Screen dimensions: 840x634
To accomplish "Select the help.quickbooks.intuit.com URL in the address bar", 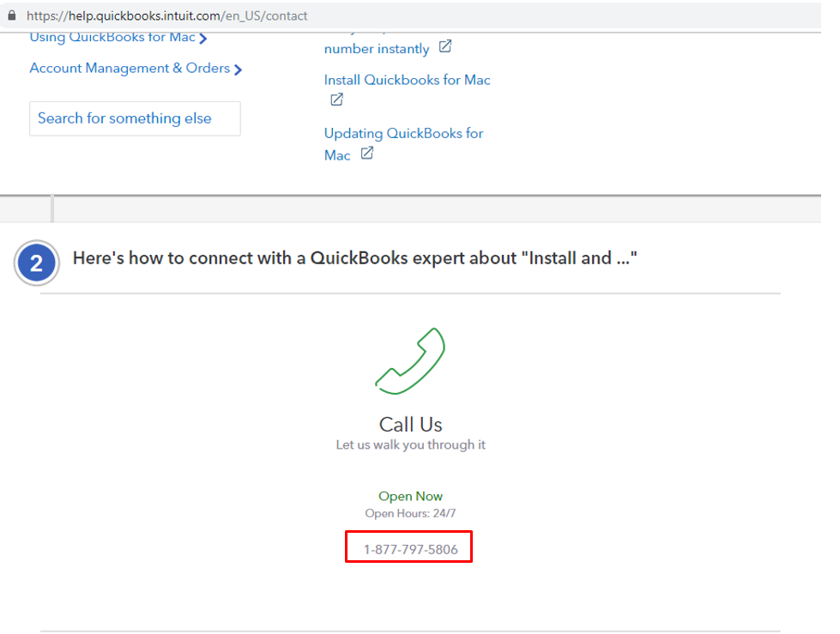I will coord(166,15).
